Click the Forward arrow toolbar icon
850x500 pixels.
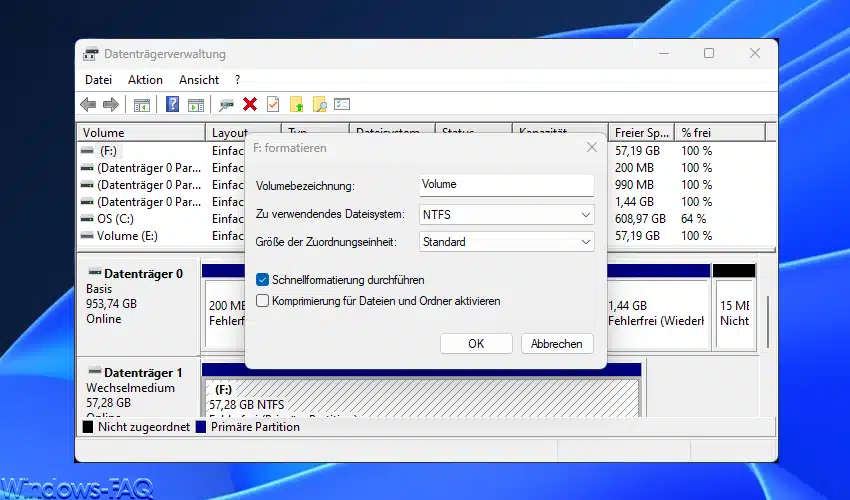111,104
